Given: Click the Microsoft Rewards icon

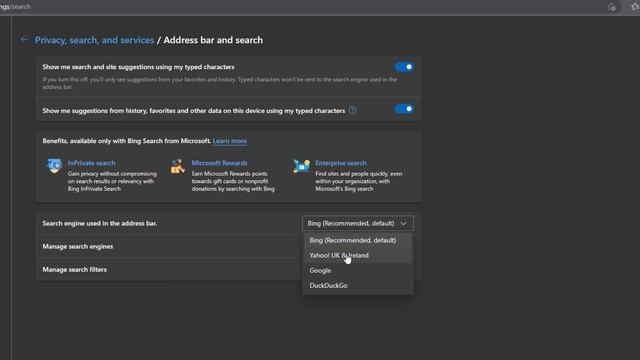Looking at the screenshot, I should 178,166.
